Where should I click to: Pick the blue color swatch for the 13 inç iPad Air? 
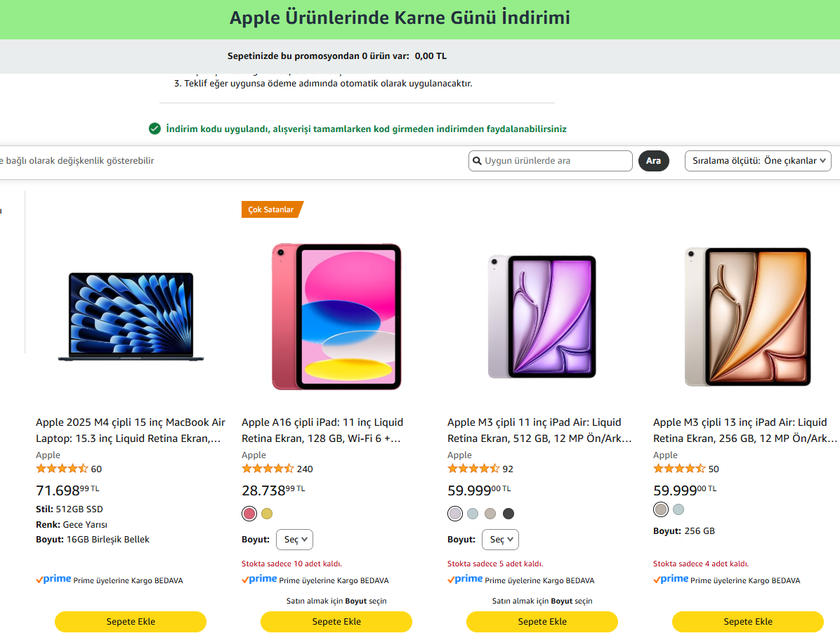pyautogui.click(x=678, y=509)
